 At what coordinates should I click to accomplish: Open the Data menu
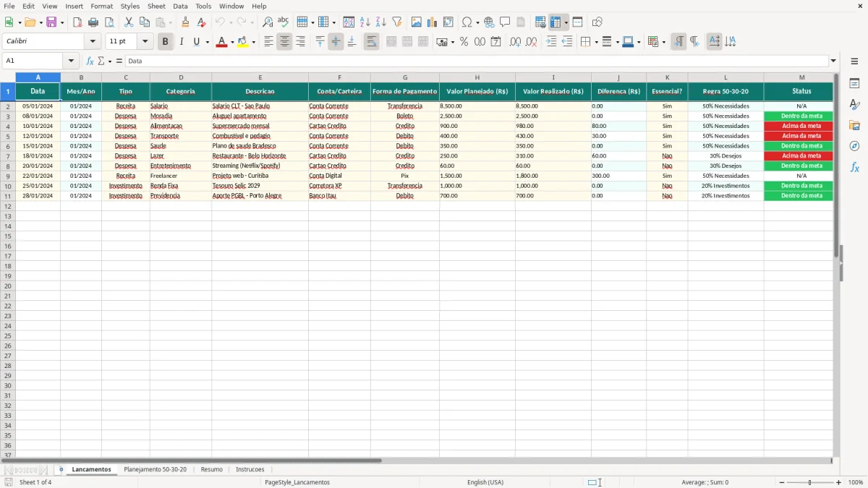180,6
